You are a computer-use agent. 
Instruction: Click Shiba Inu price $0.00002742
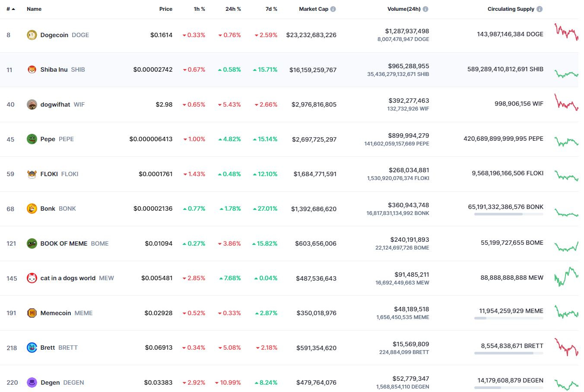153,70
